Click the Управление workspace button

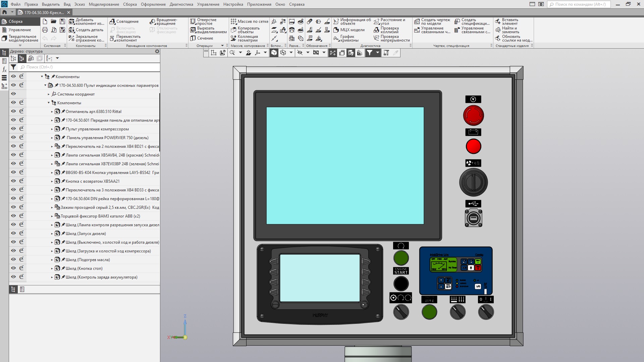point(19,30)
